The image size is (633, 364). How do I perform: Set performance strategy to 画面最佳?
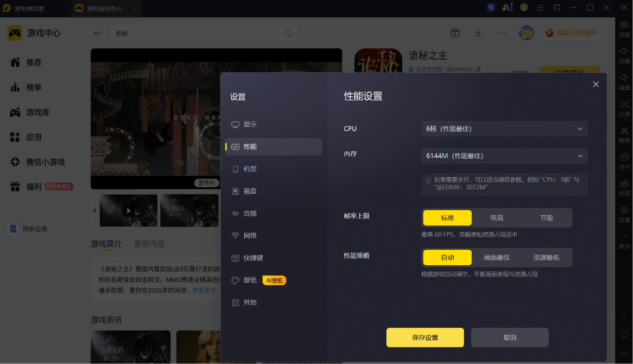[497, 258]
